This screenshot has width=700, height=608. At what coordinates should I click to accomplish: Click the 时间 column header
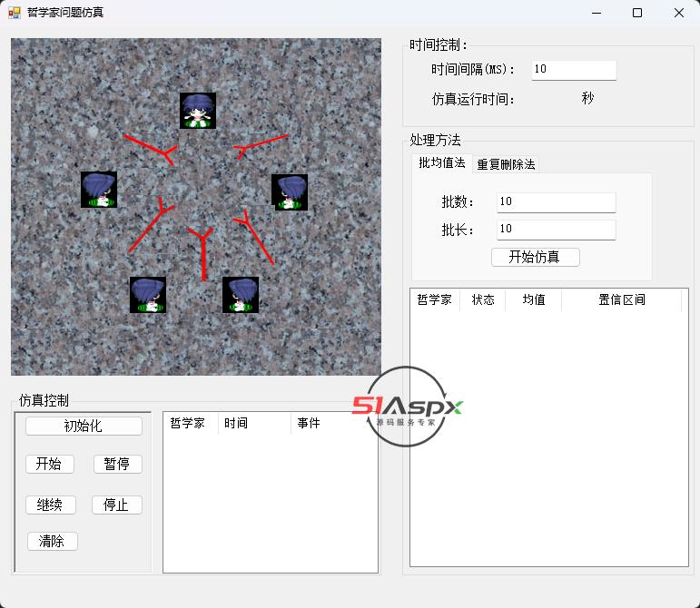point(254,423)
